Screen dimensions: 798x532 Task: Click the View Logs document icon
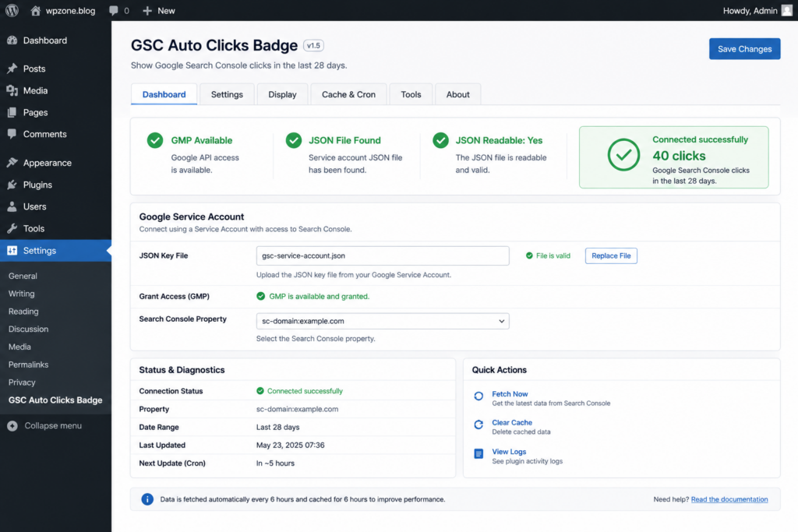click(478, 453)
